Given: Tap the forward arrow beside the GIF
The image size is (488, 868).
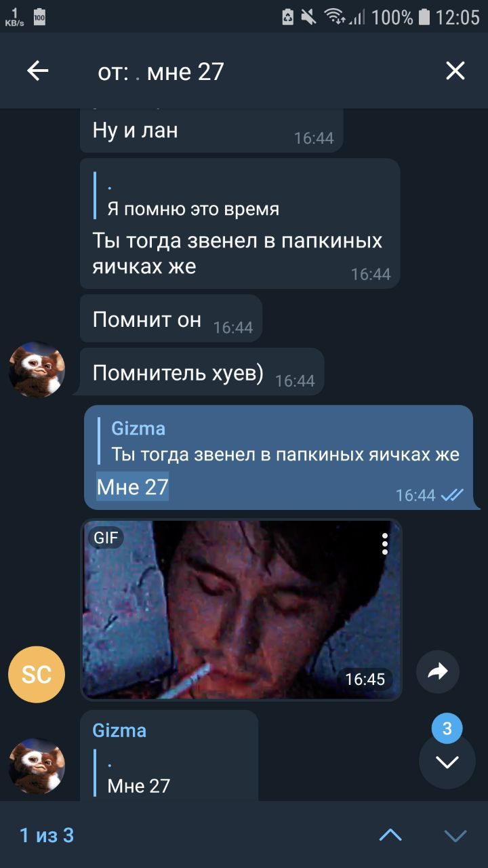Looking at the screenshot, I should 438,671.
